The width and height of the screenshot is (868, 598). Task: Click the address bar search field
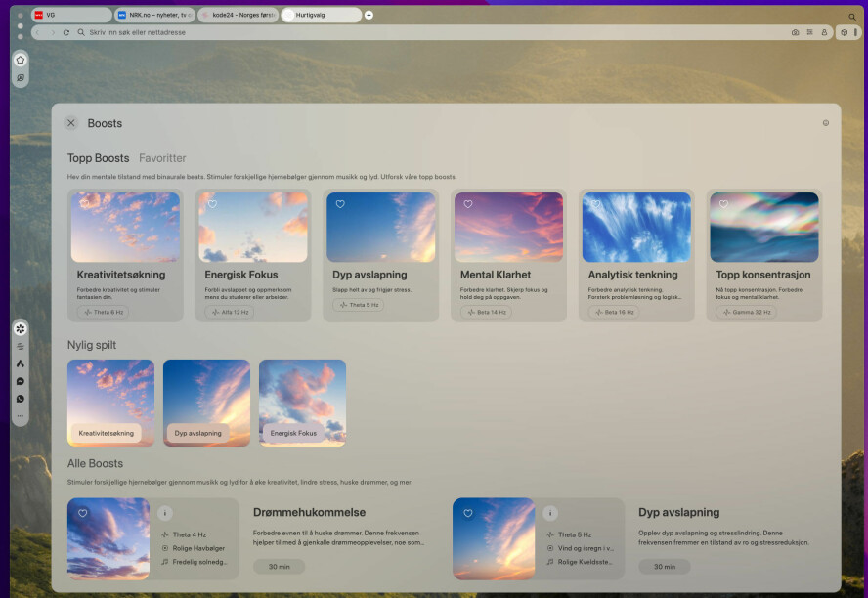click(x=432, y=32)
